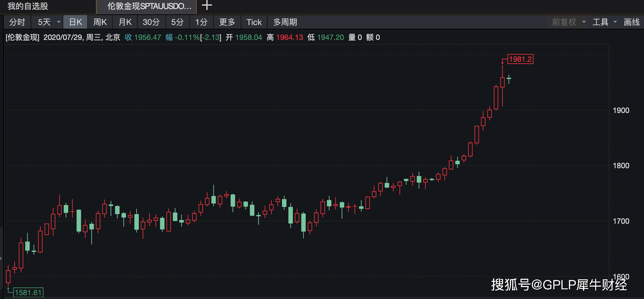
Task: Open the 前复权 adjustment dropdown
Action: click(564, 22)
